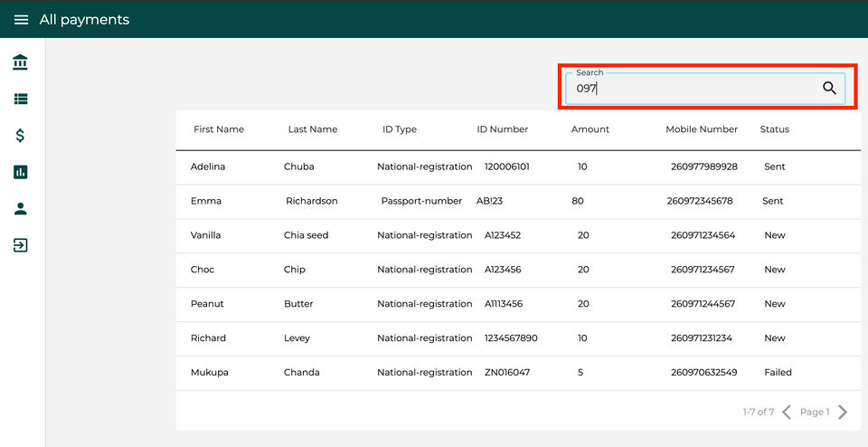This screenshot has height=447, width=868.
Task: Open the bar chart reports icon
Action: [21, 172]
